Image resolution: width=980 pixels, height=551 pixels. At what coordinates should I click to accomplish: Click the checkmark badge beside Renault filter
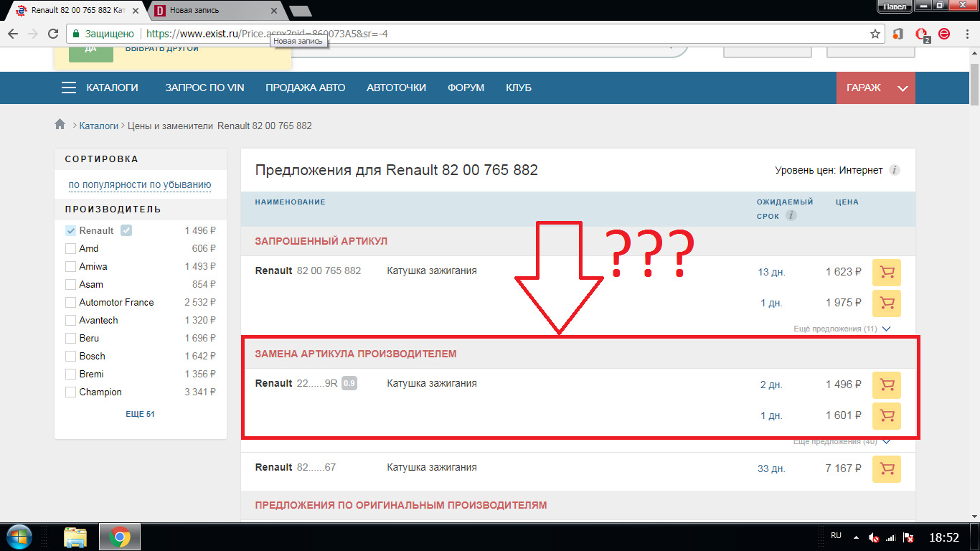coord(126,230)
